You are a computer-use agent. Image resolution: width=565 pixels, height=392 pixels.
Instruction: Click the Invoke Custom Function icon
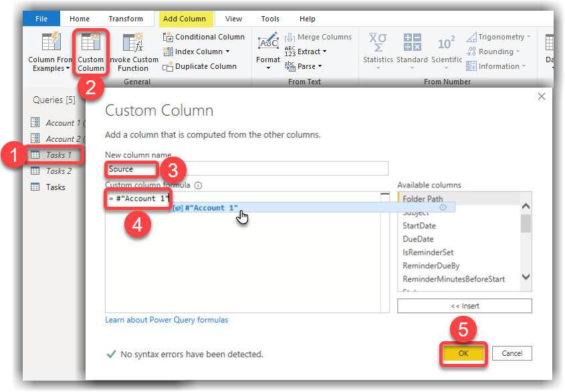[x=132, y=43]
